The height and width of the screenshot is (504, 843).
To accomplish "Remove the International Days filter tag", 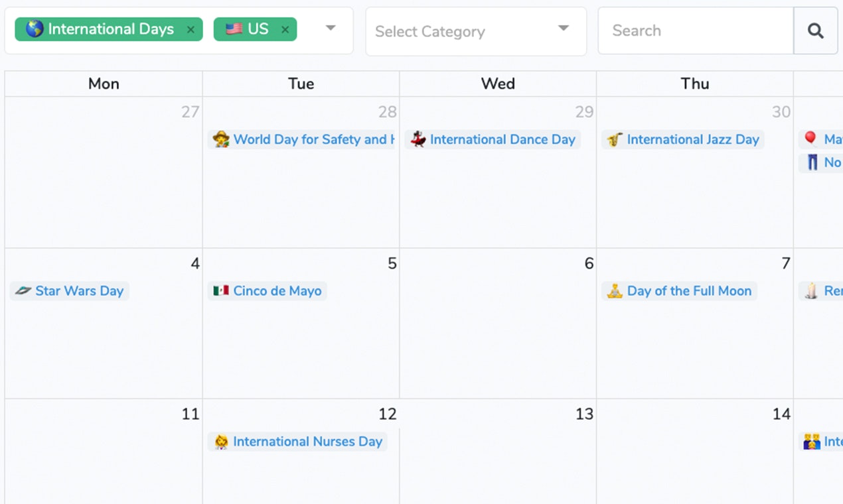I will [x=191, y=29].
